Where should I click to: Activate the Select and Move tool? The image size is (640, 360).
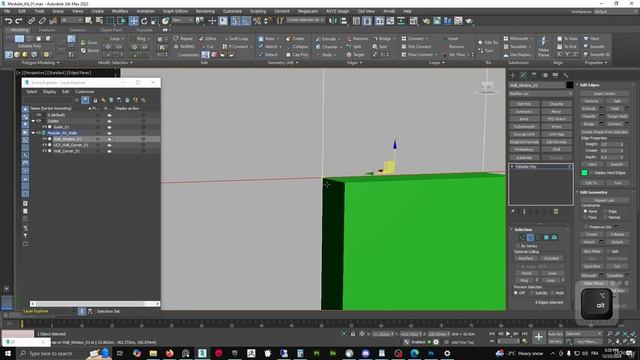coord(133,21)
